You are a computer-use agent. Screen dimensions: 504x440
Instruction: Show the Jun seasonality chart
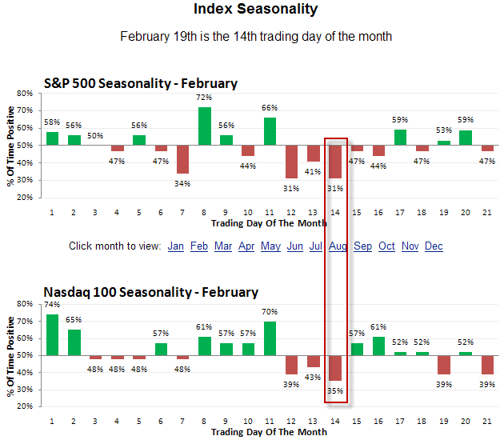coord(294,246)
